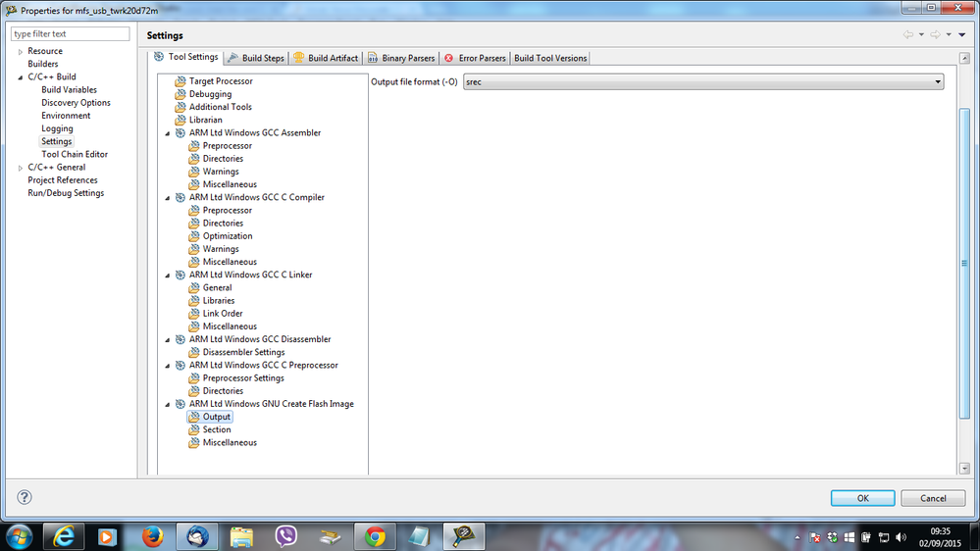Click the Link Order option icon
Screen dimensions: 980x551
pyautogui.click(x=194, y=314)
